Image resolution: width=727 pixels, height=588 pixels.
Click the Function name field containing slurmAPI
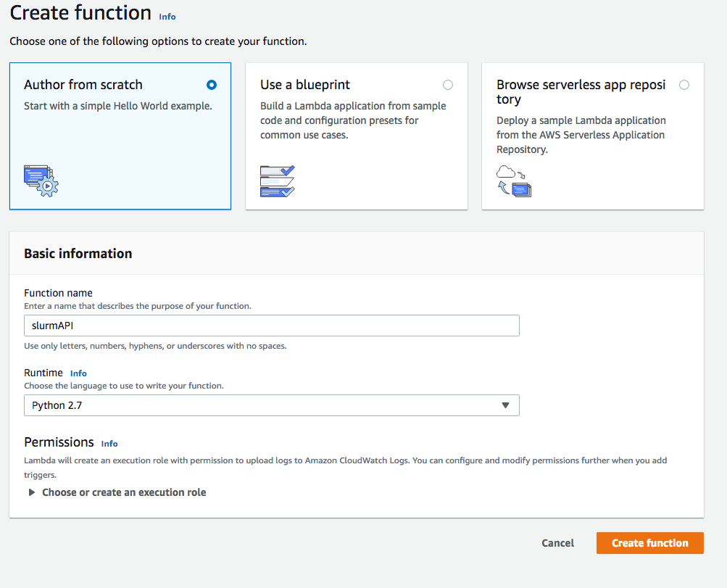point(271,326)
